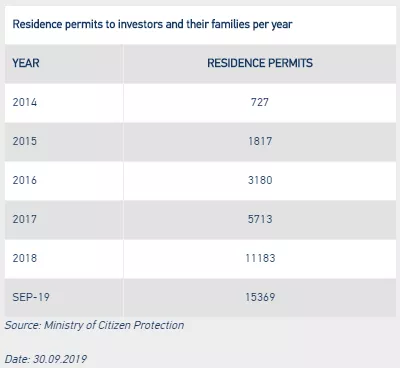Click the table title about residence permits

pos(152,24)
